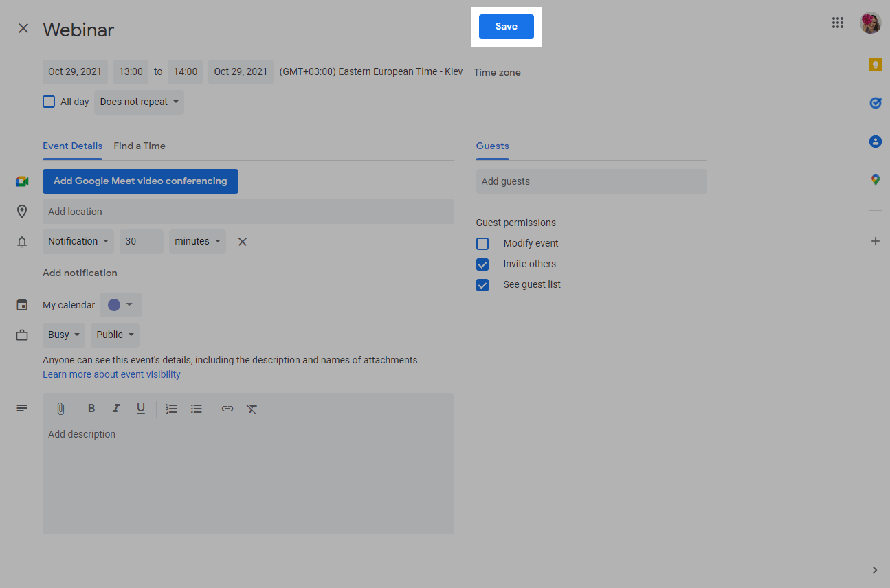Open the Public visibility dropdown
The width and height of the screenshot is (890, 588).
tap(115, 335)
